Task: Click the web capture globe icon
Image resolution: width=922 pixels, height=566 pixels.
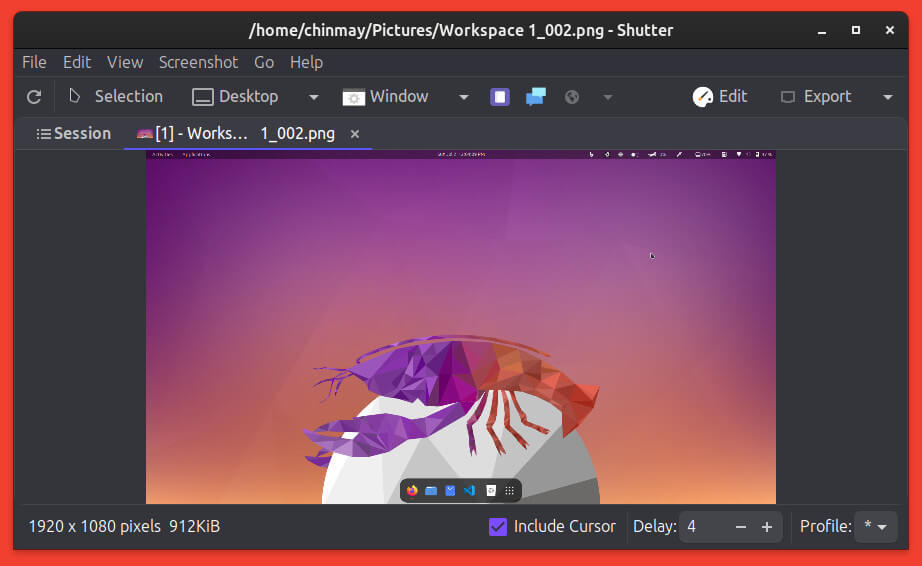Action: (572, 97)
